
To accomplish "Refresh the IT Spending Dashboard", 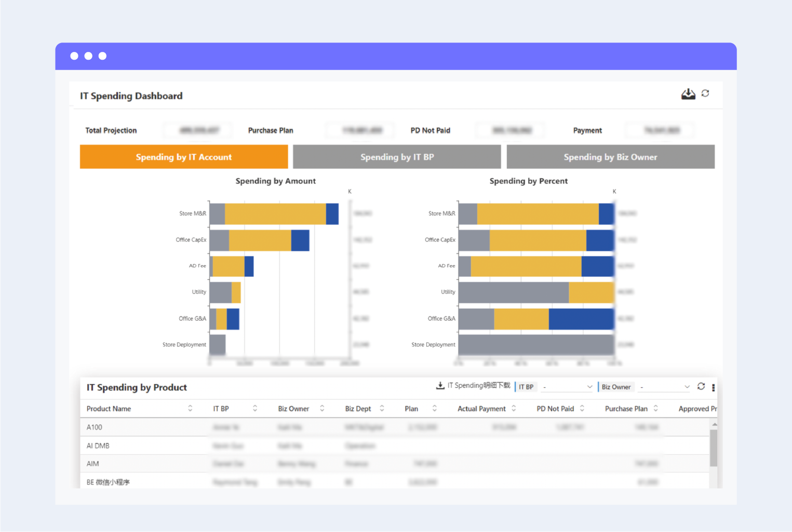I will click(x=705, y=93).
